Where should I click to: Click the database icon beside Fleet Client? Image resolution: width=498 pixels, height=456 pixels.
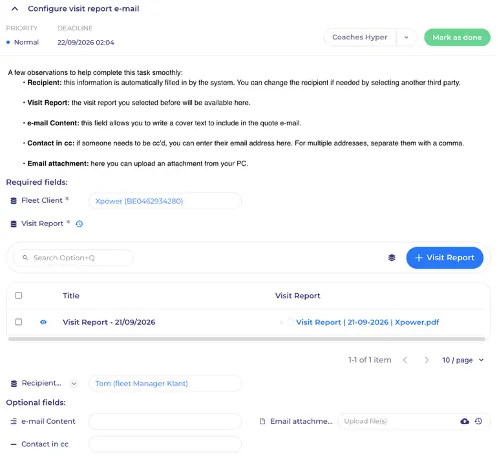tap(14, 201)
